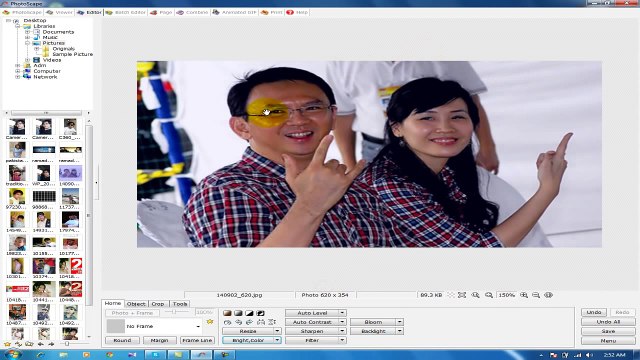Image resolution: width=640 pixels, height=360 pixels.
Task: Click the Save button
Action: tap(608, 331)
